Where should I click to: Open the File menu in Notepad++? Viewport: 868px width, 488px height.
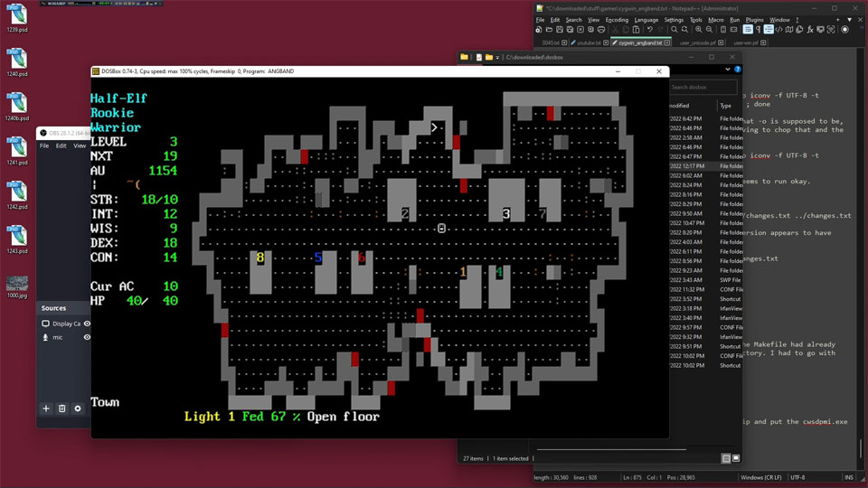[x=541, y=20]
